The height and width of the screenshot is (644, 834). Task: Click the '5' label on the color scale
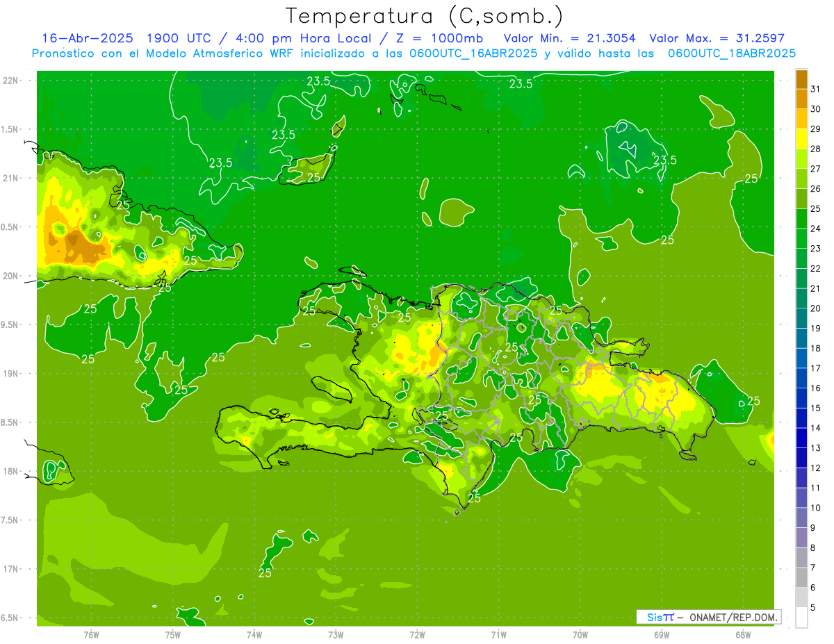pyautogui.click(x=813, y=608)
